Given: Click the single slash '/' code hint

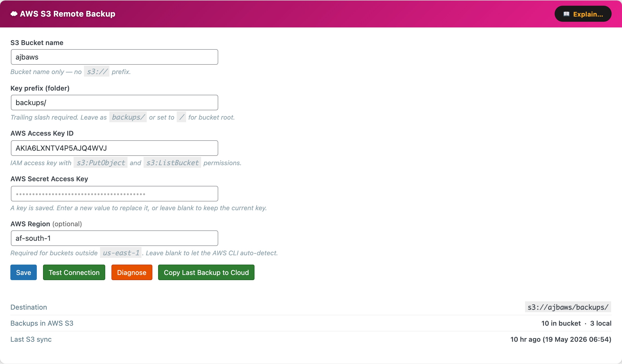Looking at the screenshot, I should tap(181, 117).
